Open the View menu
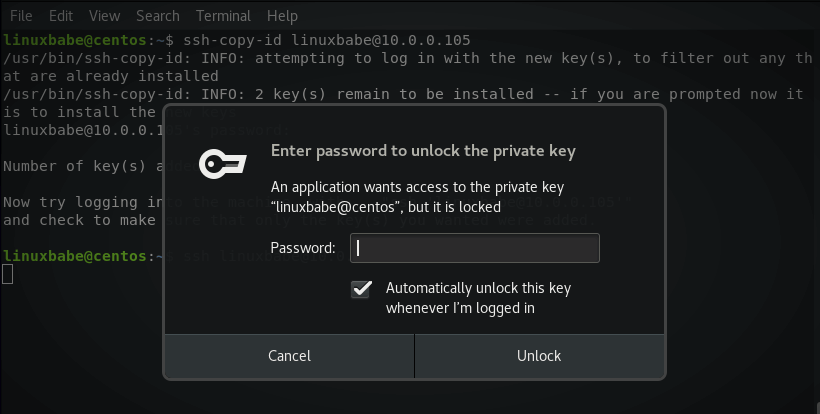This screenshot has height=414, width=820. [104, 16]
